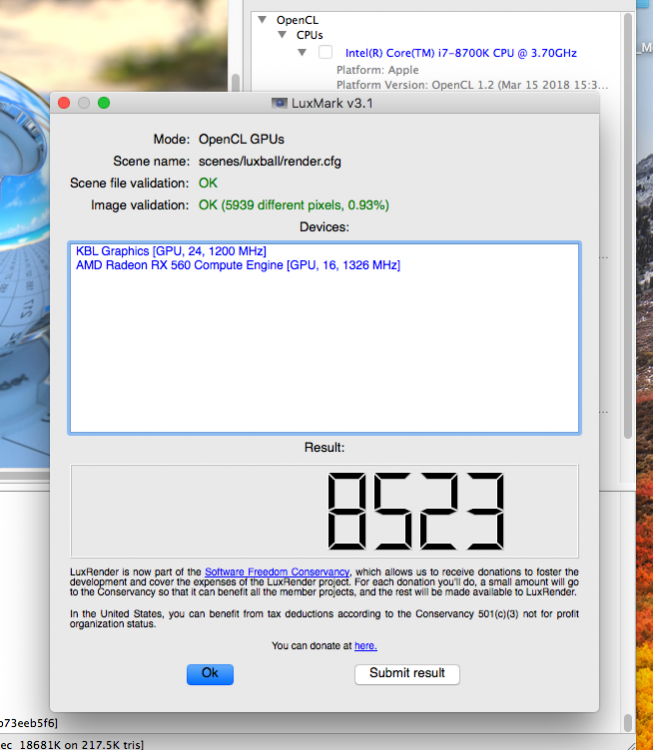Viewport: 653px width, 750px height.
Task: Collapse the CPUs tree node
Action: (282, 34)
